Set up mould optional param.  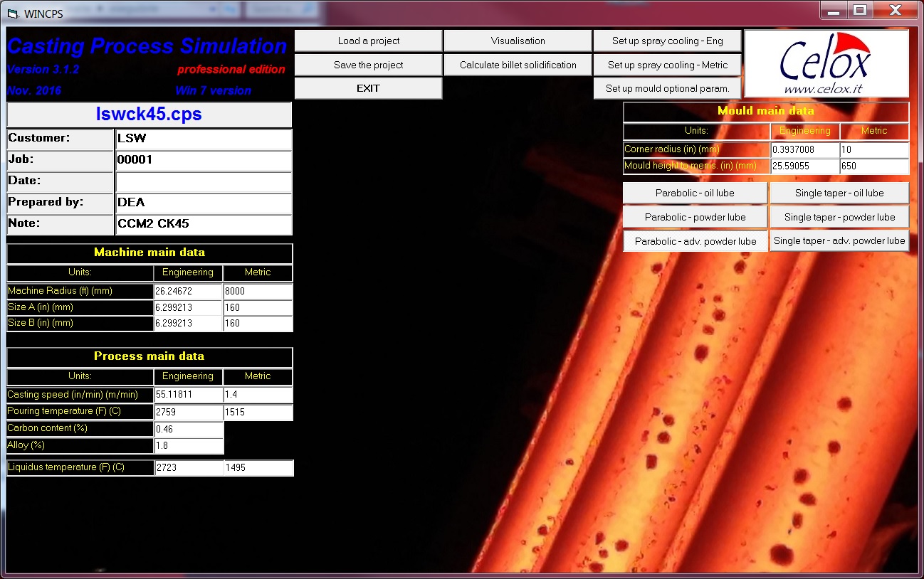pyautogui.click(x=667, y=88)
